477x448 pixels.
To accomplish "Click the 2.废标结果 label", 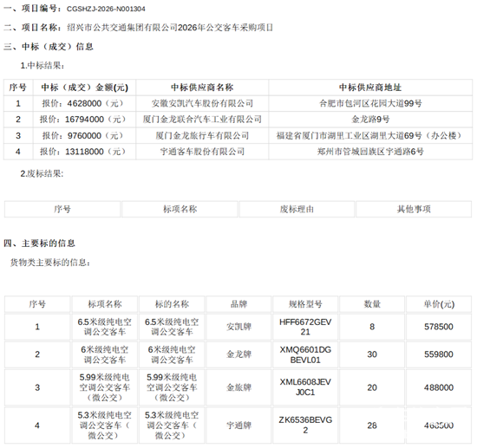I will point(42,174).
